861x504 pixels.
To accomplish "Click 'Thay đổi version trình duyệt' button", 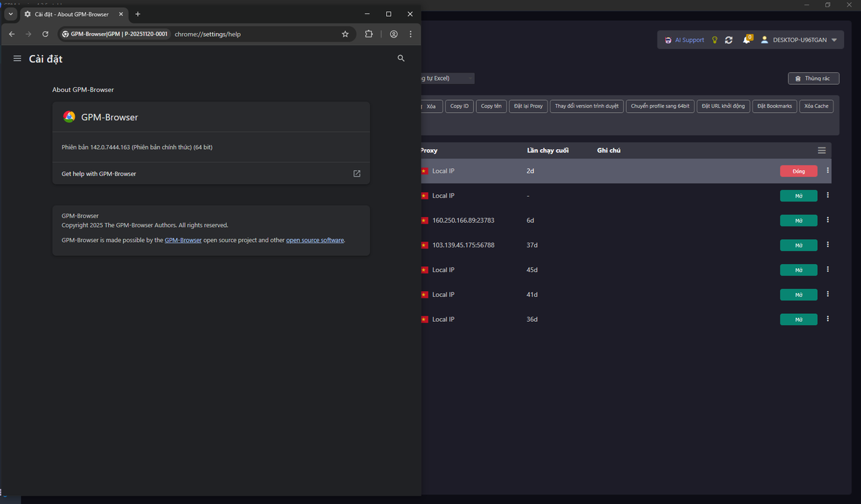I will coord(587,106).
